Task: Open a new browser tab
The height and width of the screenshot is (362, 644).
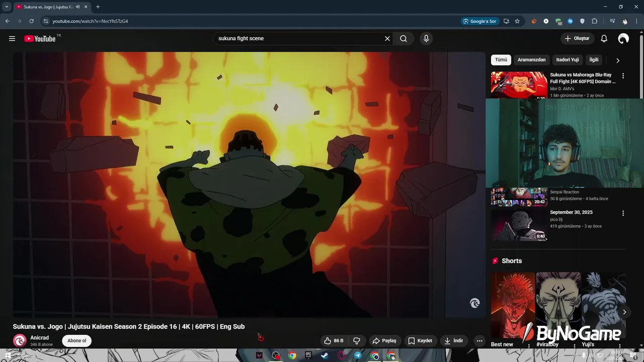Action: pos(98,7)
